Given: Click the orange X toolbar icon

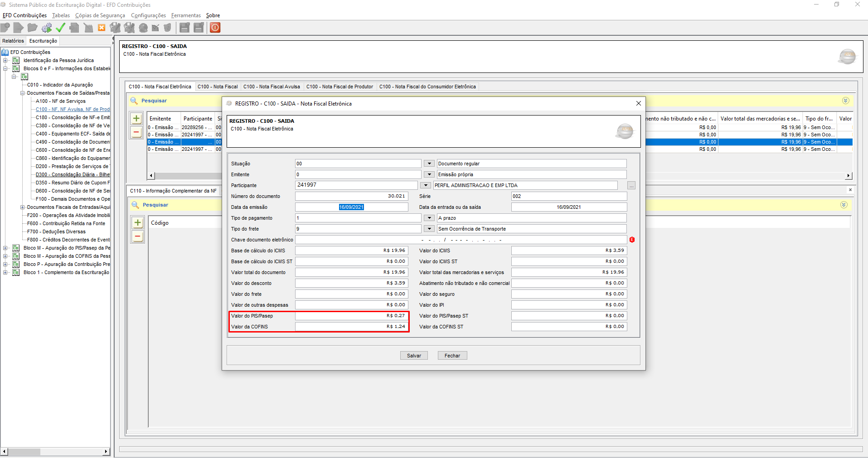Looking at the screenshot, I should (x=102, y=28).
